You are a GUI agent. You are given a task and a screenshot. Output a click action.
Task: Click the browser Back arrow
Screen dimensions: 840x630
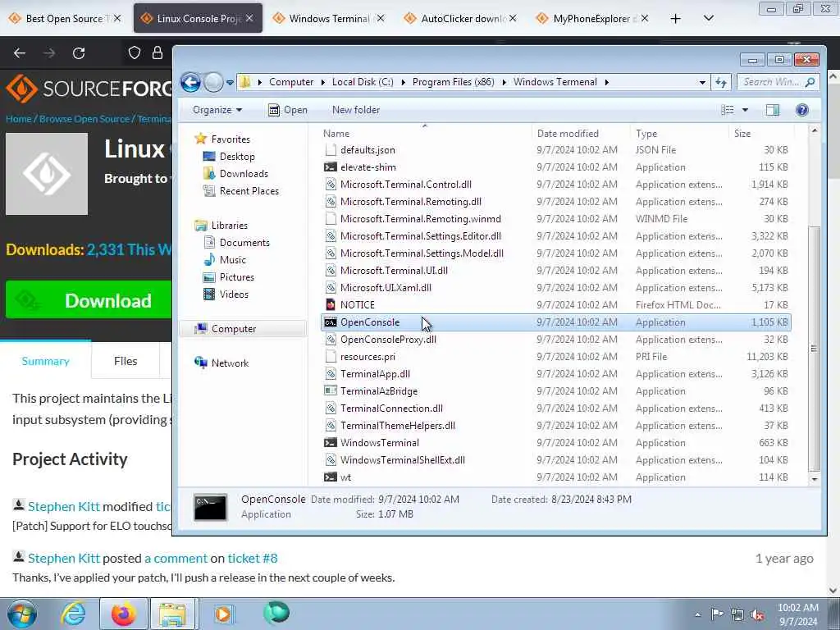(20, 53)
